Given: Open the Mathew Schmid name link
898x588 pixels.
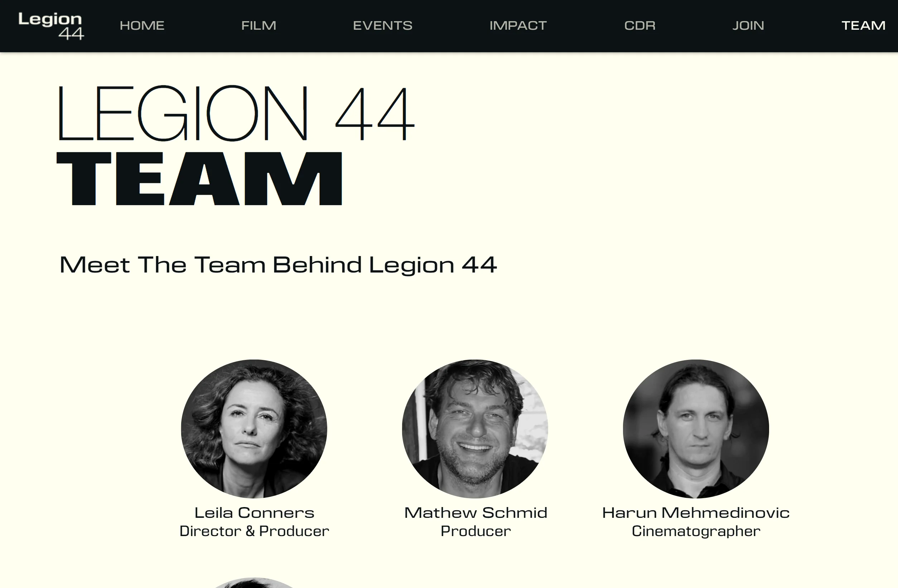Looking at the screenshot, I should [475, 512].
